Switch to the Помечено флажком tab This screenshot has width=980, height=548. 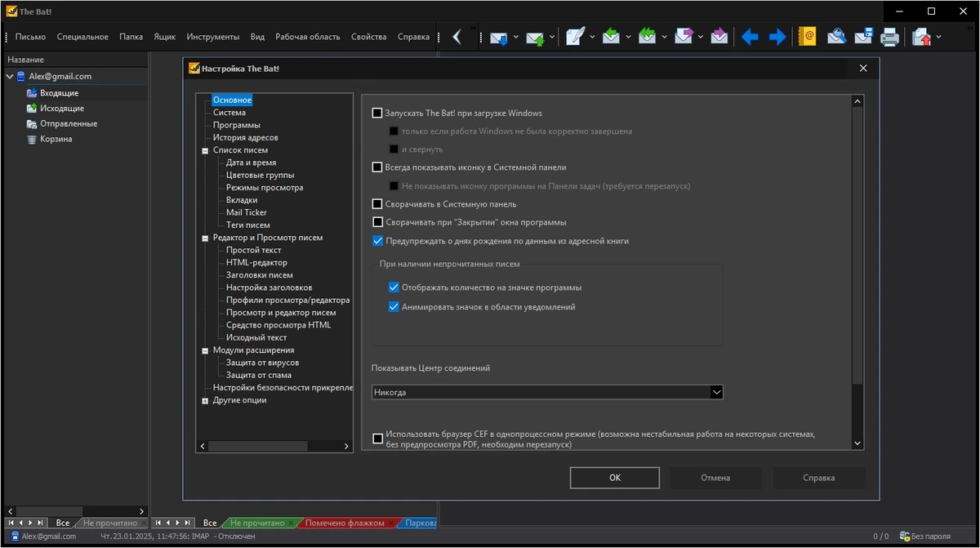click(346, 523)
